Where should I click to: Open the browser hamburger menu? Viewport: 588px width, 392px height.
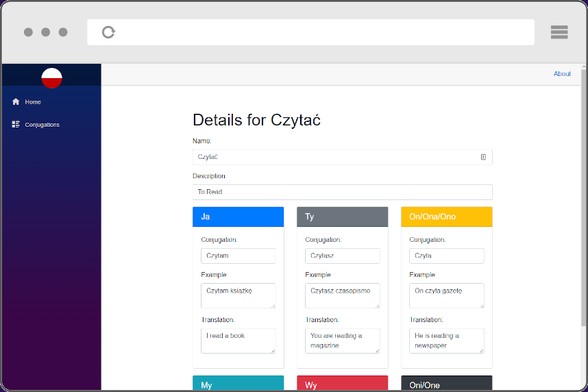tap(559, 32)
